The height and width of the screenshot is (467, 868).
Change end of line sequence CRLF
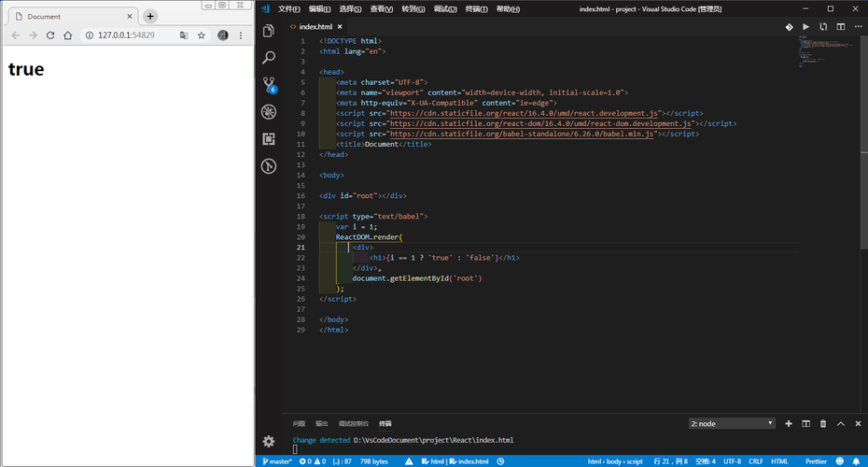pyautogui.click(x=756, y=461)
